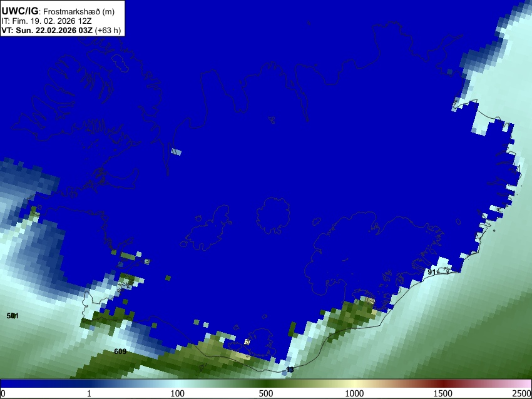Click the dark green 500 m color on the legend bar
The image size is (532, 399).
(265, 384)
